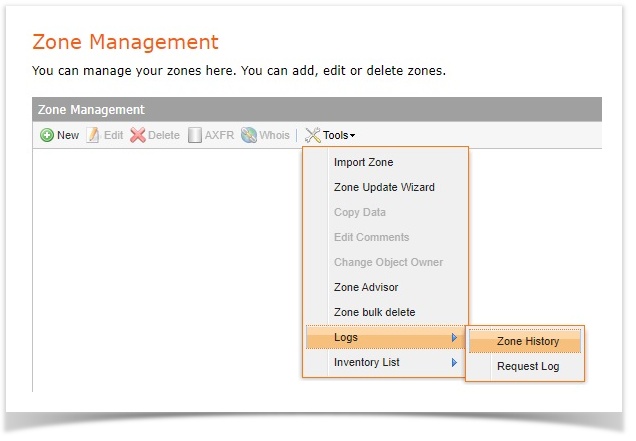Click the 'You can manage your zones' description

(x=239, y=71)
